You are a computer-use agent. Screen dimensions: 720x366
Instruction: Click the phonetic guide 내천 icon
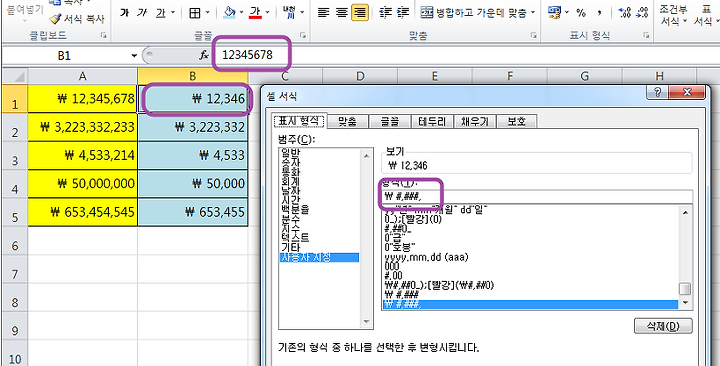pyautogui.click(x=289, y=13)
